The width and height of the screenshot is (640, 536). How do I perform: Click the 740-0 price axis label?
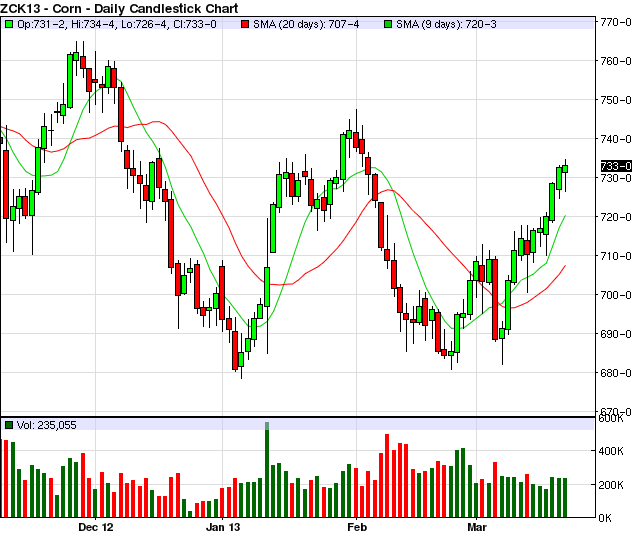[616, 139]
